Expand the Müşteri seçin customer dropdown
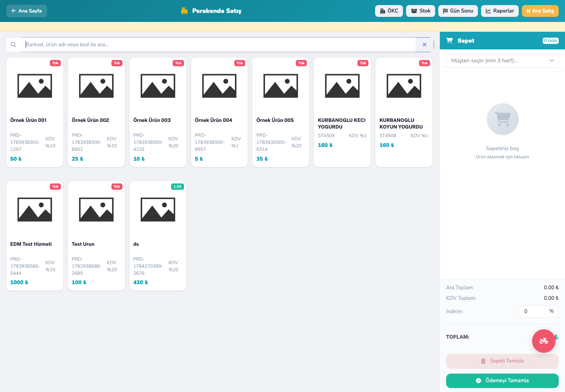 [x=502, y=61]
